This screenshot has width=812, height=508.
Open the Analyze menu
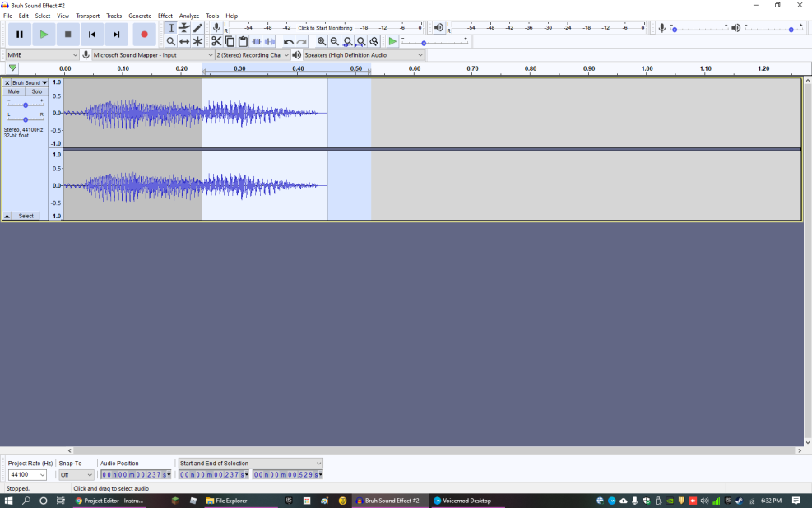(189, 16)
